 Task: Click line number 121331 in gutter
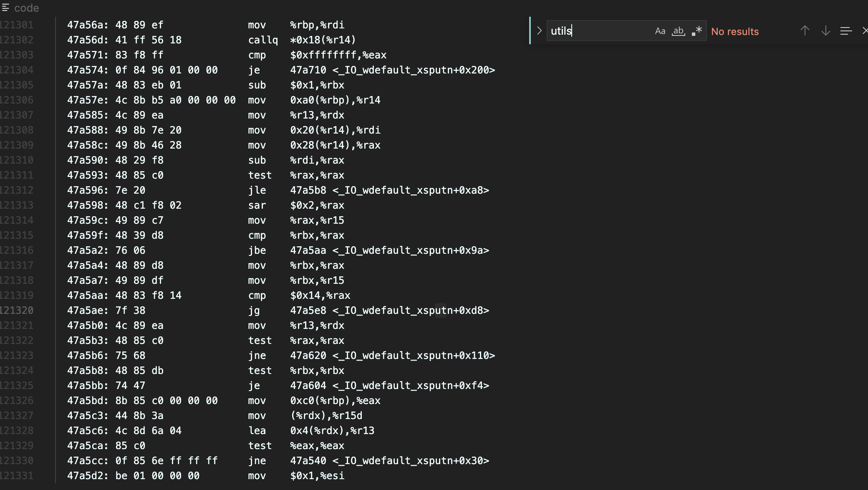pyautogui.click(x=17, y=475)
